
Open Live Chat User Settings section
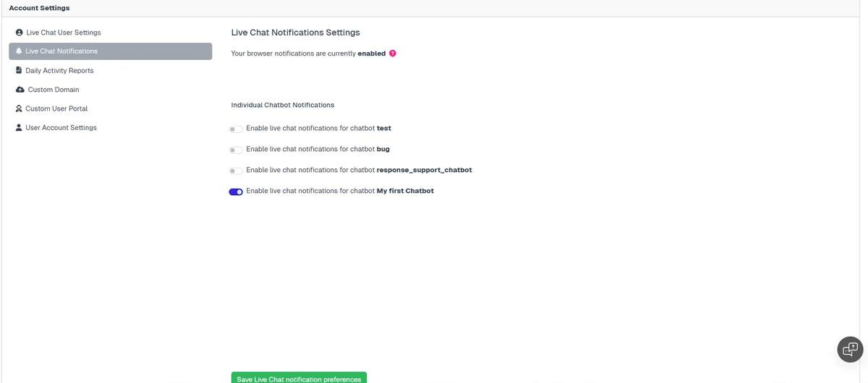tap(63, 33)
